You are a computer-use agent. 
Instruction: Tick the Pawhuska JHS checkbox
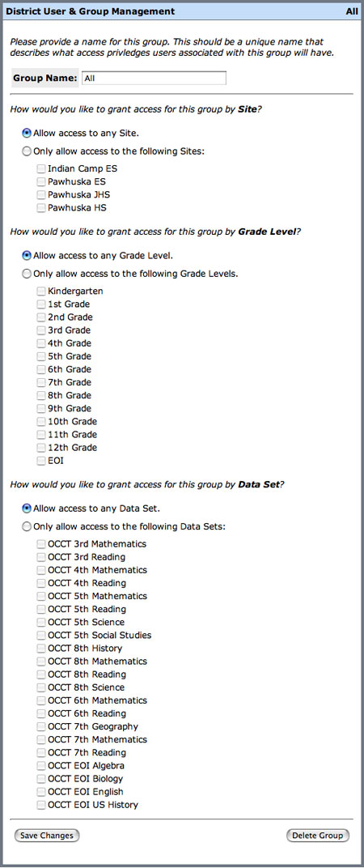(41, 195)
